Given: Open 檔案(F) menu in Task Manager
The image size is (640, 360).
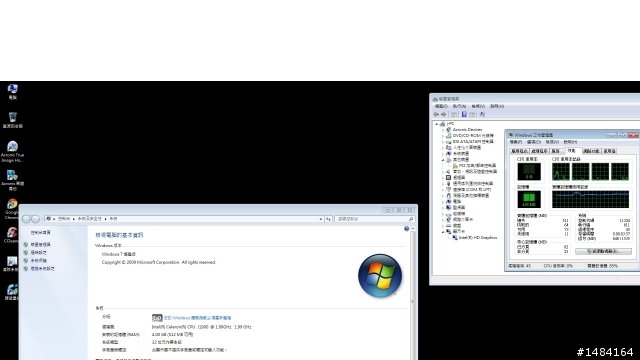Looking at the screenshot, I should pyautogui.click(x=516, y=142).
